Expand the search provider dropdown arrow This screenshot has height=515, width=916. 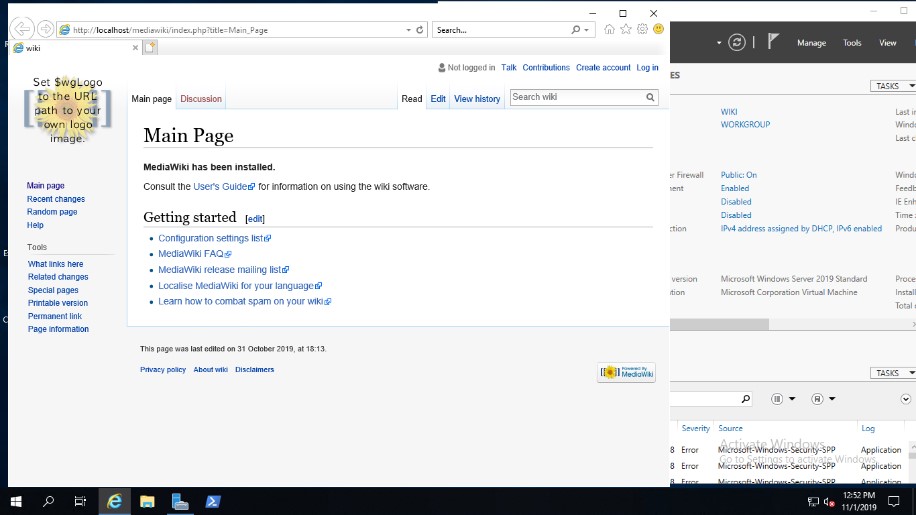587,30
